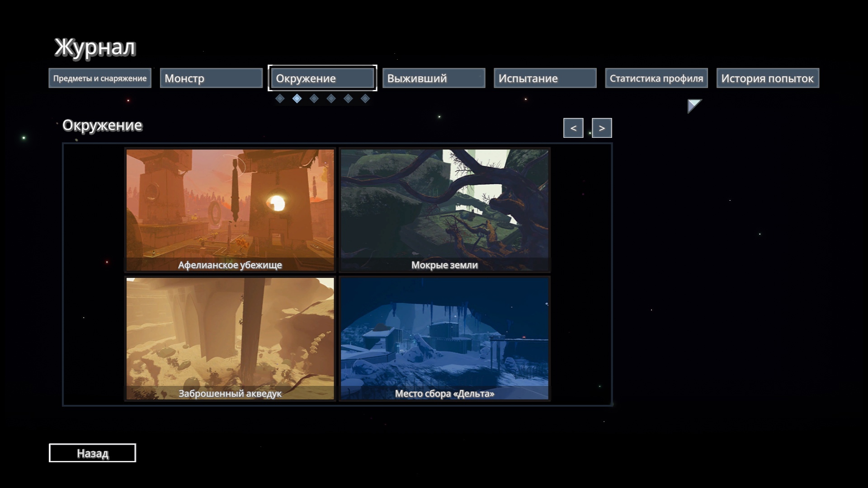Open the История попыток tab
The width and height of the screenshot is (868, 488).
pyautogui.click(x=768, y=78)
